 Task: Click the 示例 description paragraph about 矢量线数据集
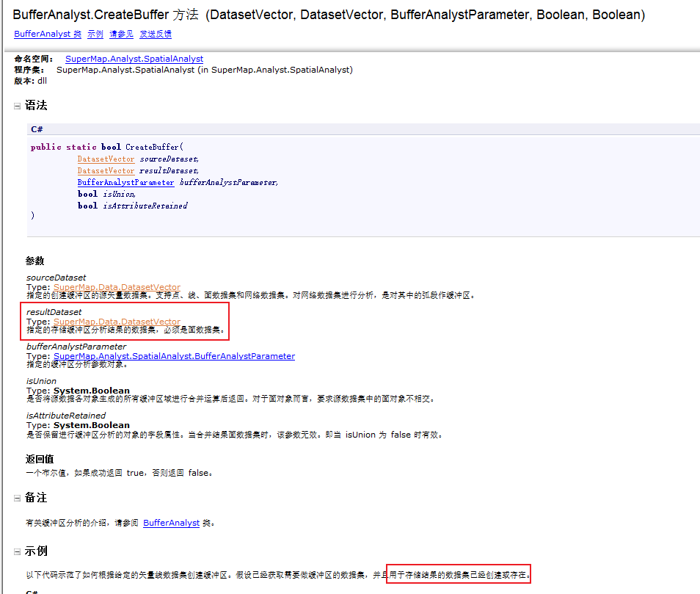278,575
